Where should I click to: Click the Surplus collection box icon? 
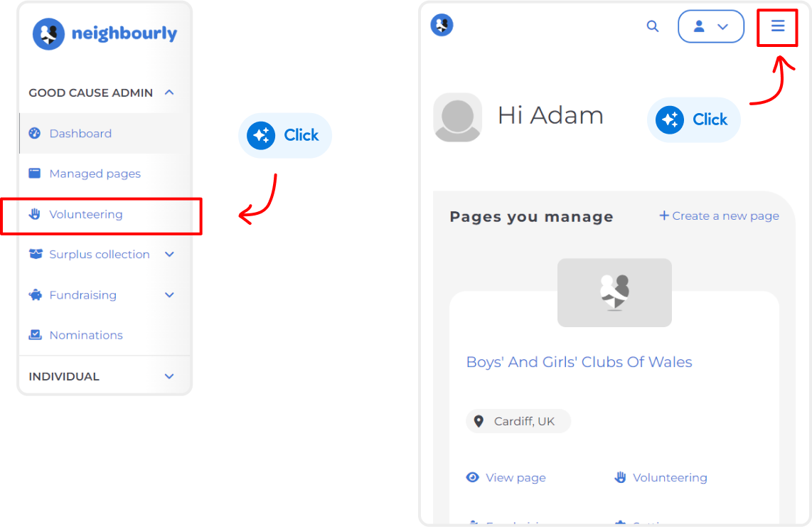(x=36, y=254)
